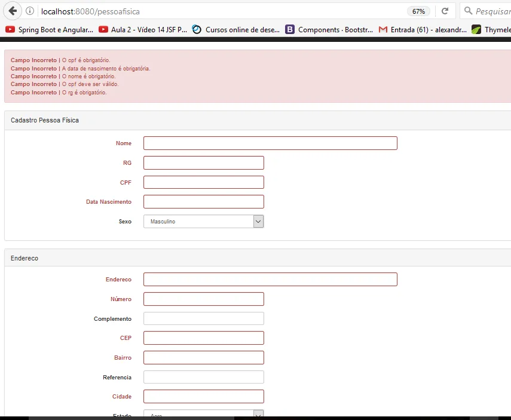Click the RG input field
The height and width of the screenshot is (420, 511).
point(204,163)
